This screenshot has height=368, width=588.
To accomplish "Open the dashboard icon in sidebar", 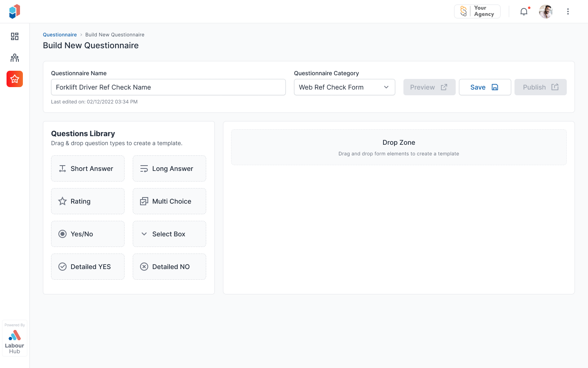I will (15, 36).
